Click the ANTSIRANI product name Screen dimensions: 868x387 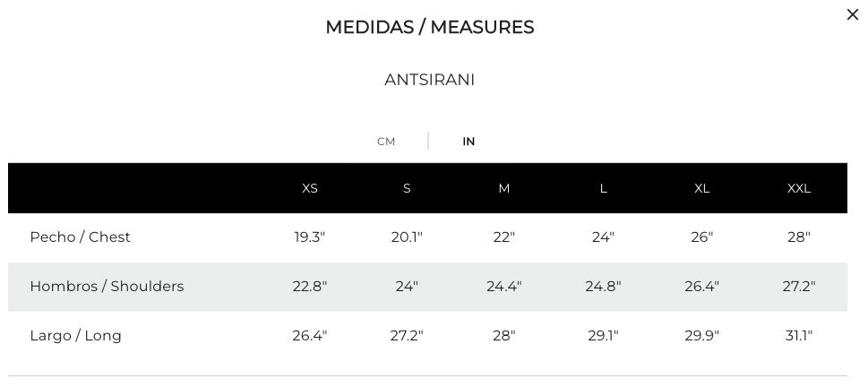[430, 80]
